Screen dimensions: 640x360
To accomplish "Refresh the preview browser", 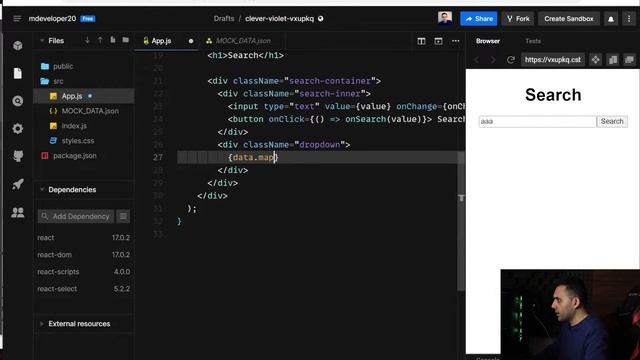I will [511, 60].
